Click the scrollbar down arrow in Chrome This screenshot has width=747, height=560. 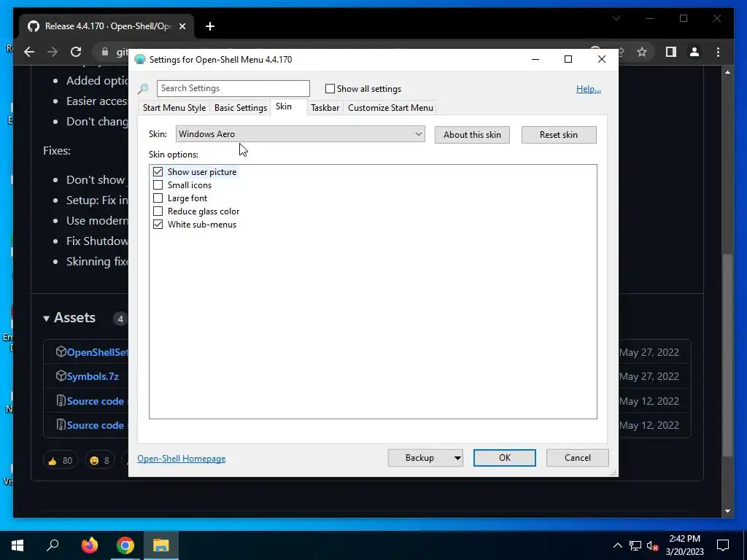[727, 511]
